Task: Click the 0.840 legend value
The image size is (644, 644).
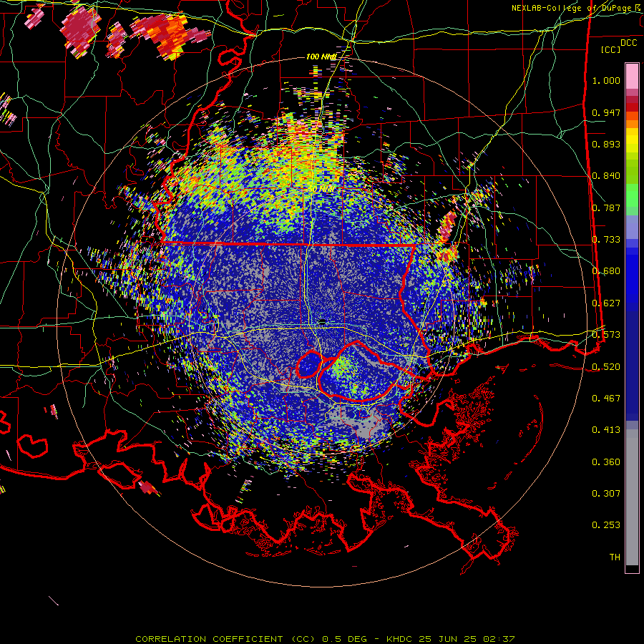Action: pyautogui.click(x=606, y=176)
